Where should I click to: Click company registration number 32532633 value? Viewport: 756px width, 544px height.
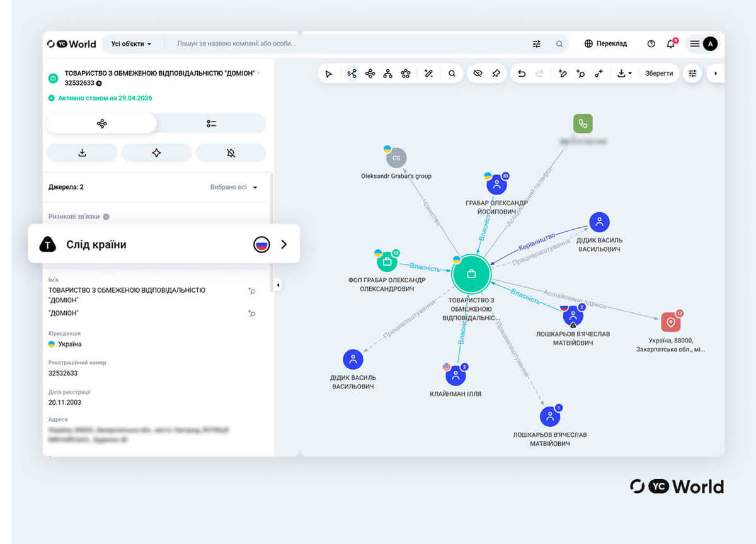coord(63,373)
